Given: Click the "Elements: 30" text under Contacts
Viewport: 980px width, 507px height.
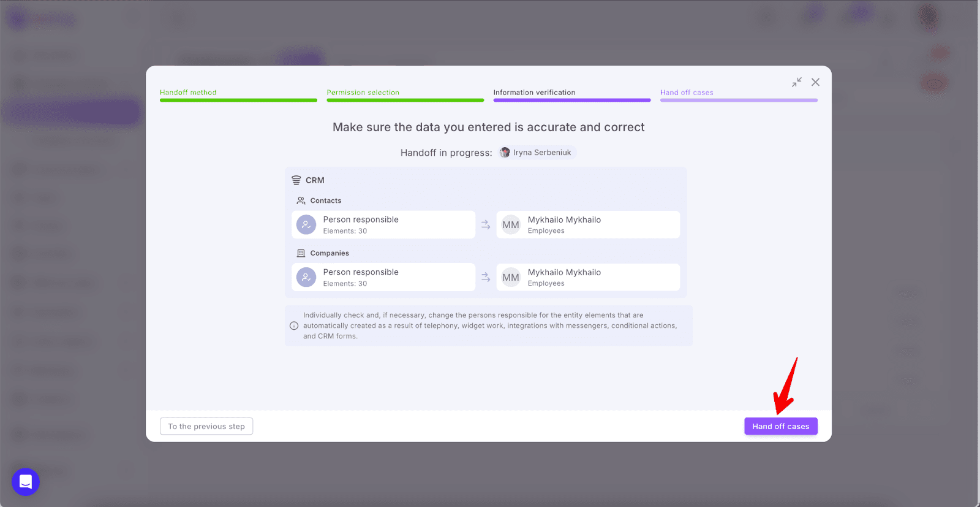Looking at the screenshot, I should pos(345,231).
